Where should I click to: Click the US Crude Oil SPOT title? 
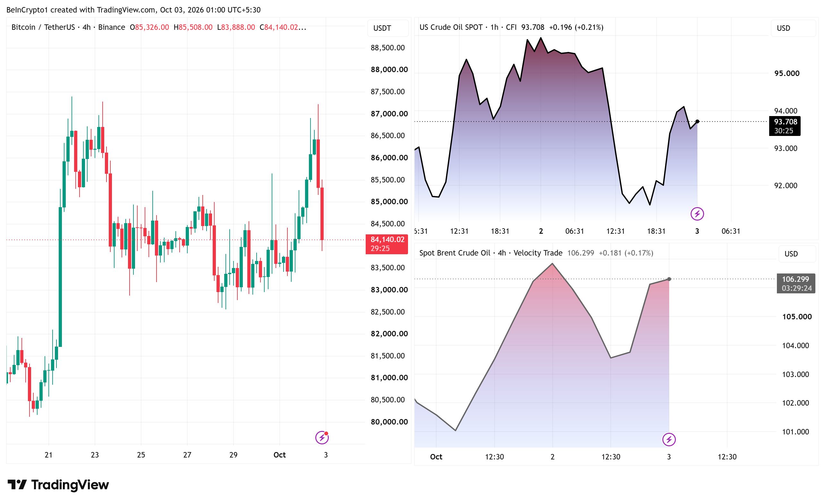coord(451,27)
